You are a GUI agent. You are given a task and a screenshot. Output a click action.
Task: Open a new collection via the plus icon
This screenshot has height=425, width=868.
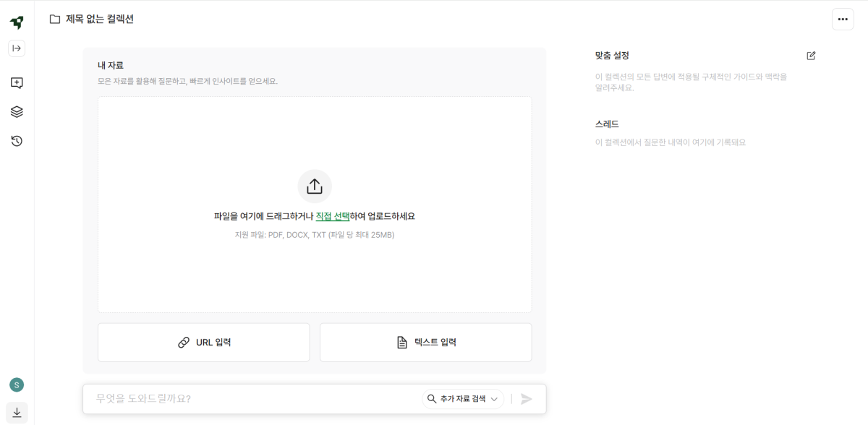(16, 82)
